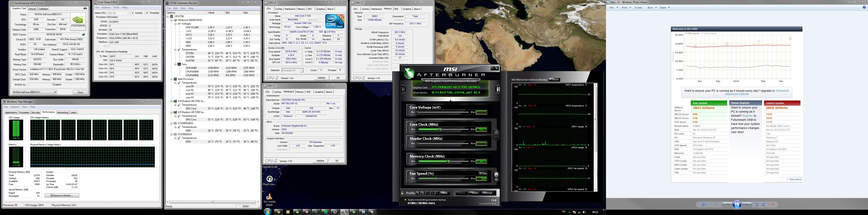Select profile slot 2 in Afterburner
868x215 pixels.
click(423, 193)
